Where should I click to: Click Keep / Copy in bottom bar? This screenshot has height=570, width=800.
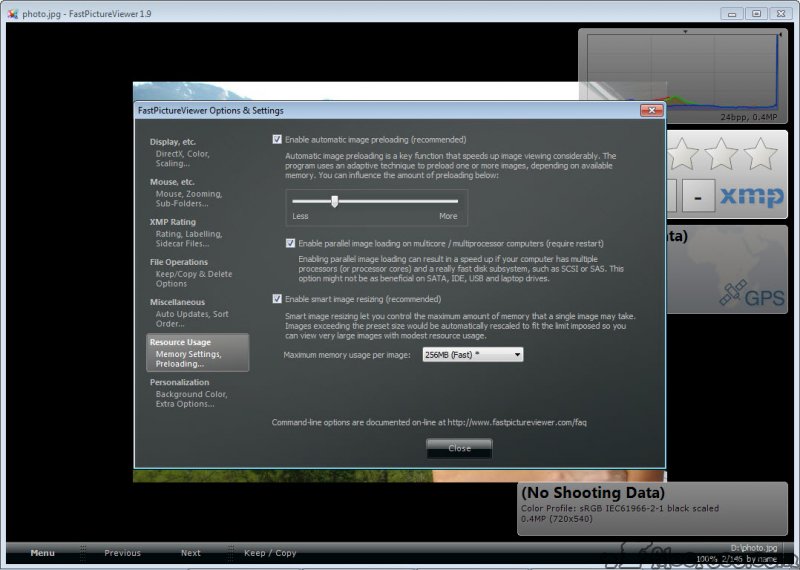coord(270,553)
